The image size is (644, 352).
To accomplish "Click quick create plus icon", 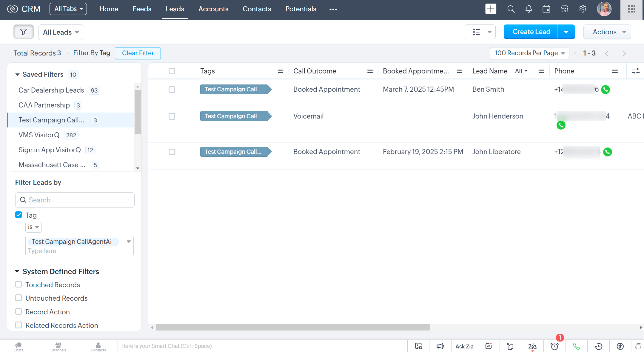I will pyautogui.click(x=491, y=9).
